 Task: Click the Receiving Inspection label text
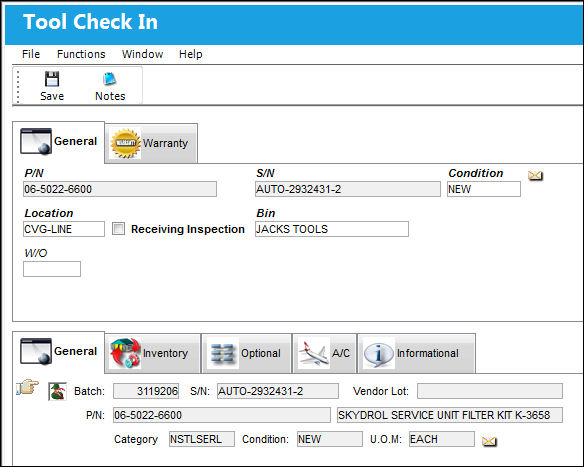pos(188,229)
